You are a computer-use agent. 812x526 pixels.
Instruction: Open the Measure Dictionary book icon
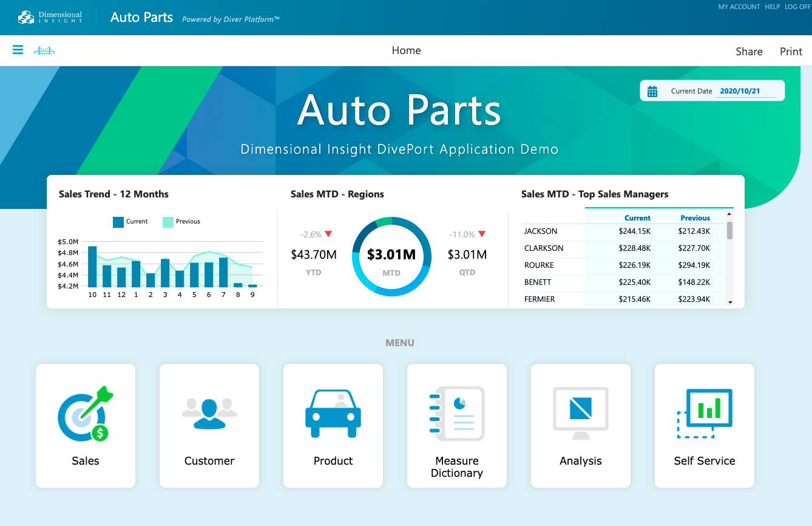[456, 414]
